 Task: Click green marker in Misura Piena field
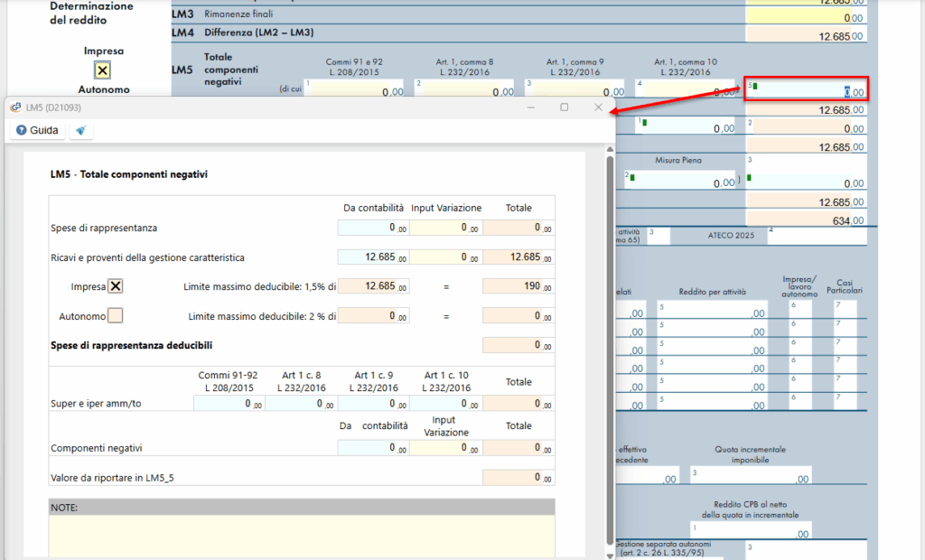point(632,176)
